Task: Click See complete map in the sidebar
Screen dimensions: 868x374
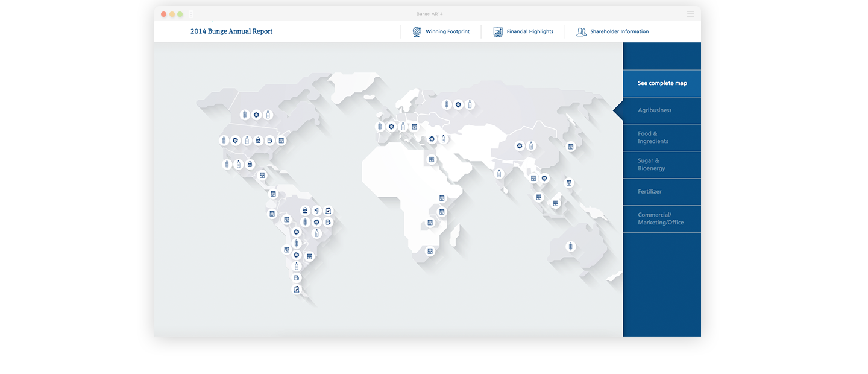Action: pos(662,83)
